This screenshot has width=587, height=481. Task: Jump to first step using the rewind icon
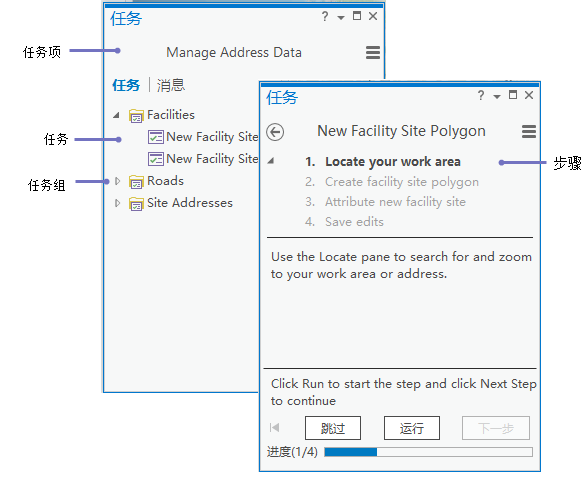[274, 427]
